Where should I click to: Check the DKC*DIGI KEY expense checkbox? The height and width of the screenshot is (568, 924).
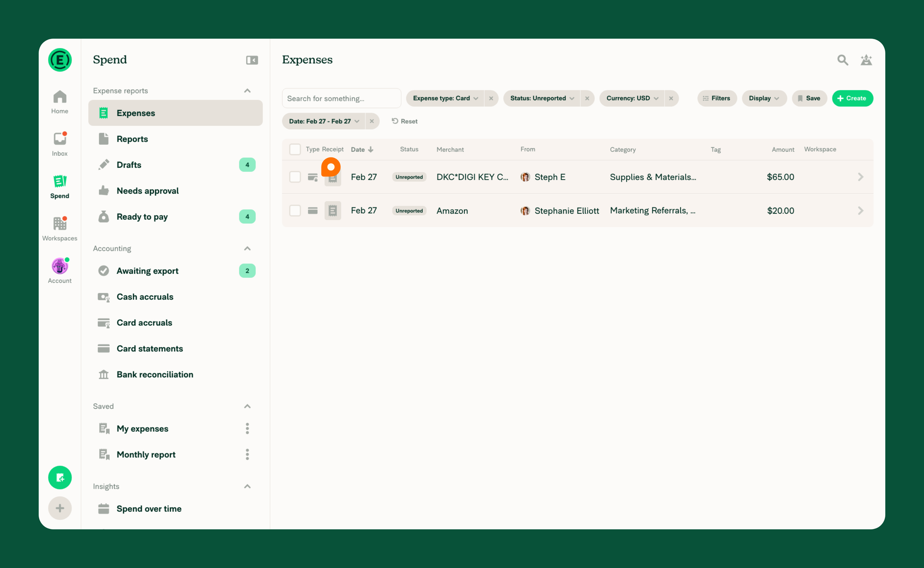coord(295,177)
